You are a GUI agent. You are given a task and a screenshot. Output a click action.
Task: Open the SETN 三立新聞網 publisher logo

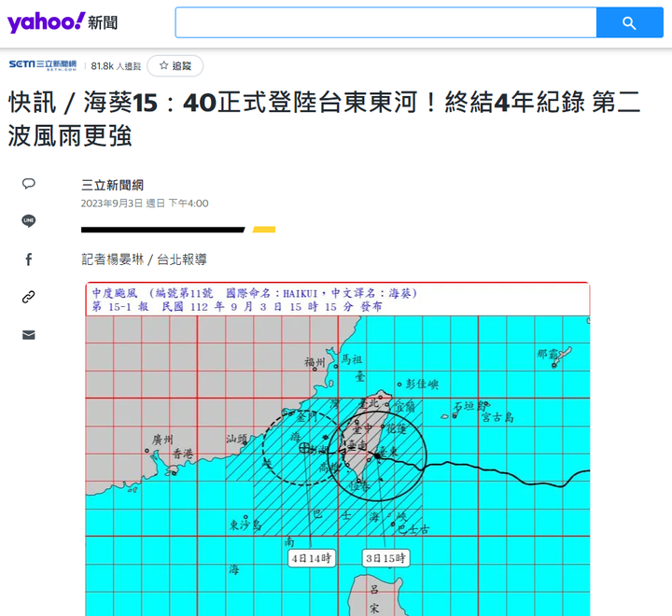tap(42, 65)
